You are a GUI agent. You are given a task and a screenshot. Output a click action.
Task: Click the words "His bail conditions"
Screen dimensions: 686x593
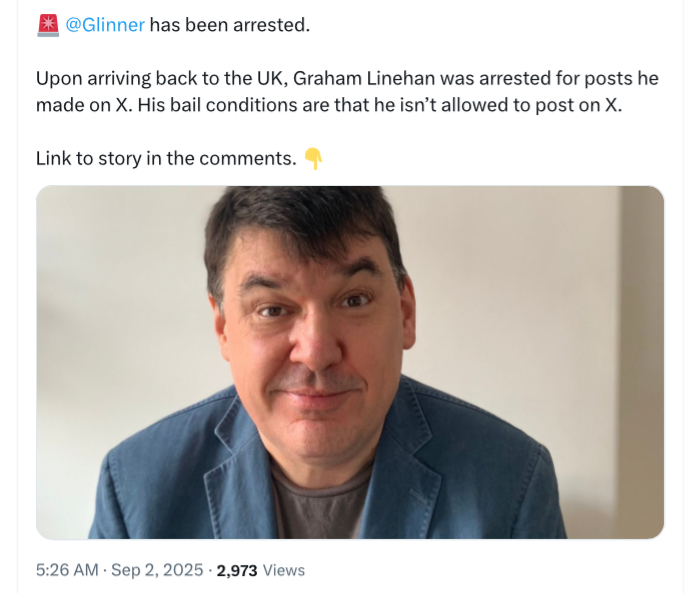tap(217, 105)
